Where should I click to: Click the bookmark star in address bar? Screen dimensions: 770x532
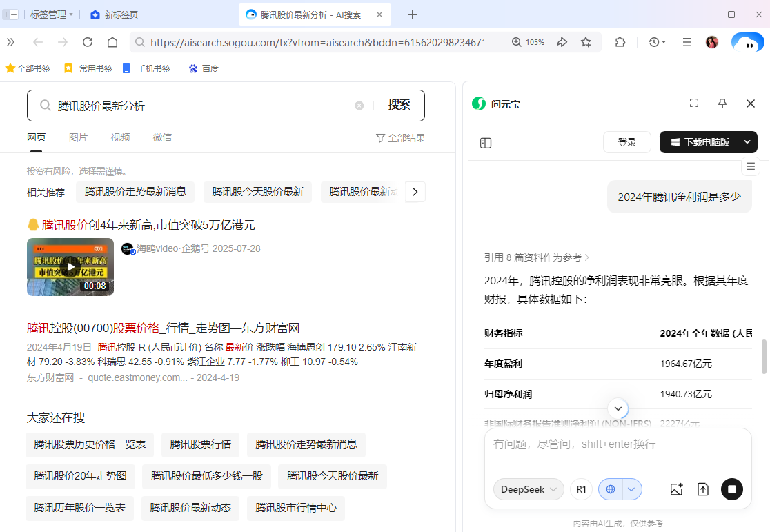coord(586,41)
